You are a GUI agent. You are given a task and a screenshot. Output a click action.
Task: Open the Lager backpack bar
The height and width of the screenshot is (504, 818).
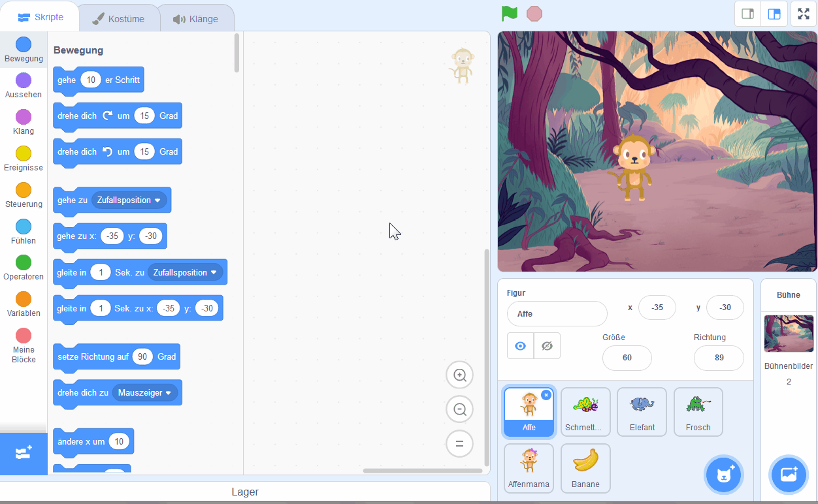point(245,492)
